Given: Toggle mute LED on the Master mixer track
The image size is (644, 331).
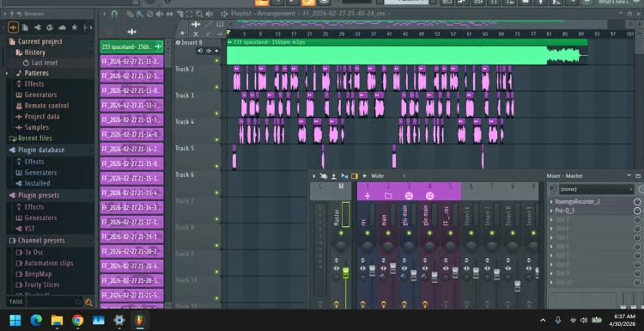Looking at the screenshot, I should (341, 233).
